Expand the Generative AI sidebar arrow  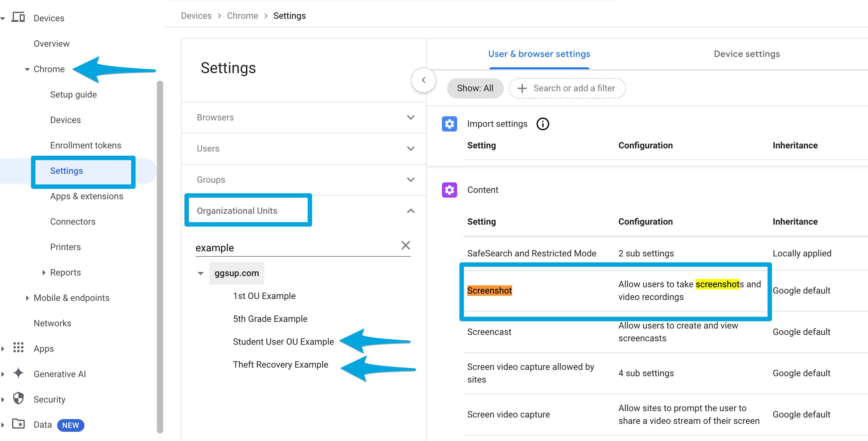point(3,374)
